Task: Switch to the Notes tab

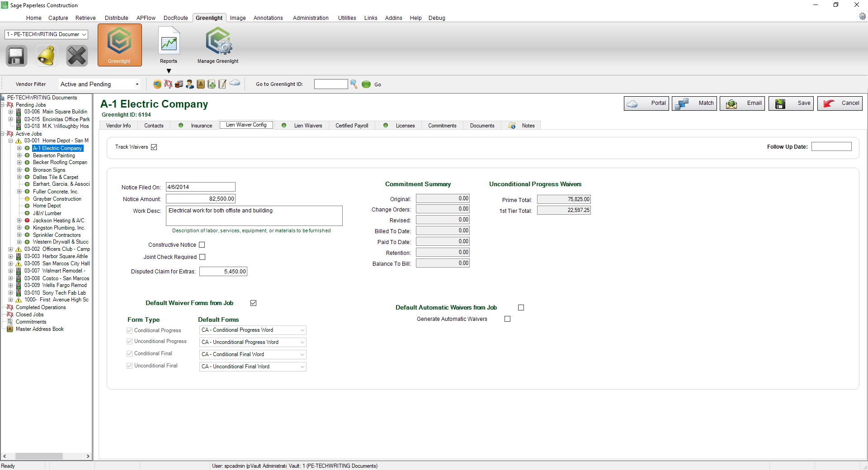Action: pos(521,126)
